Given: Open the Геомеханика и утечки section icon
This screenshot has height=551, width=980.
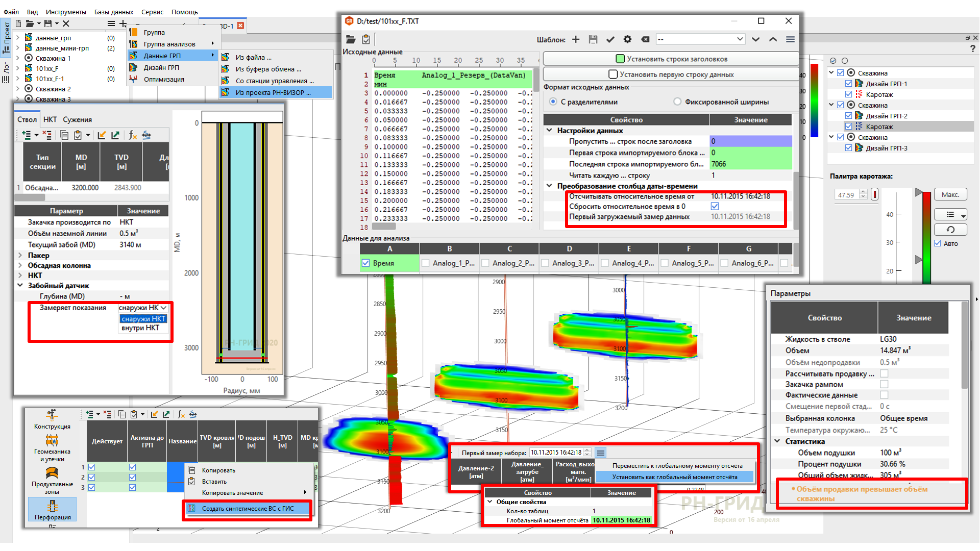Looking at the screenshot, I should (x=53, y=440).
